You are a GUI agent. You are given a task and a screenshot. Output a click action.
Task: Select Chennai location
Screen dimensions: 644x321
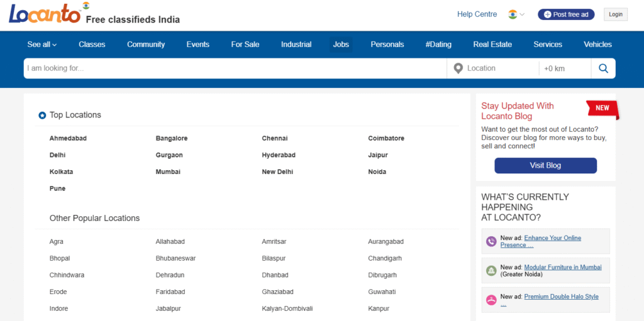click(x=275, y=138)
